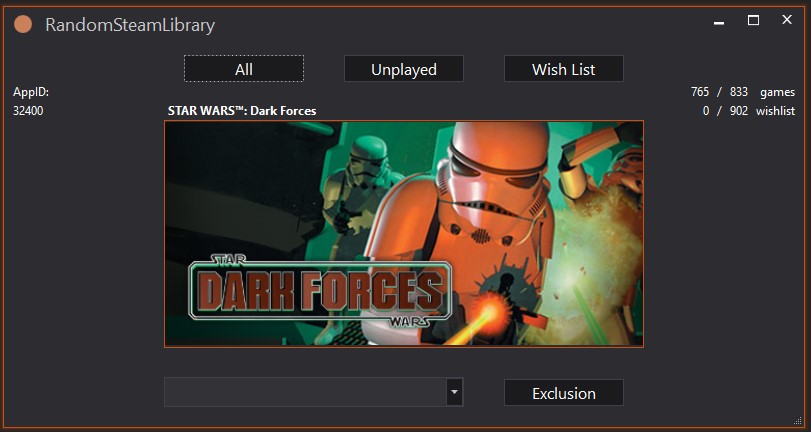The image size is (811, 432).
Task: Click the RandomSteamLibrary window title text
Action: (x=130, y=25)
